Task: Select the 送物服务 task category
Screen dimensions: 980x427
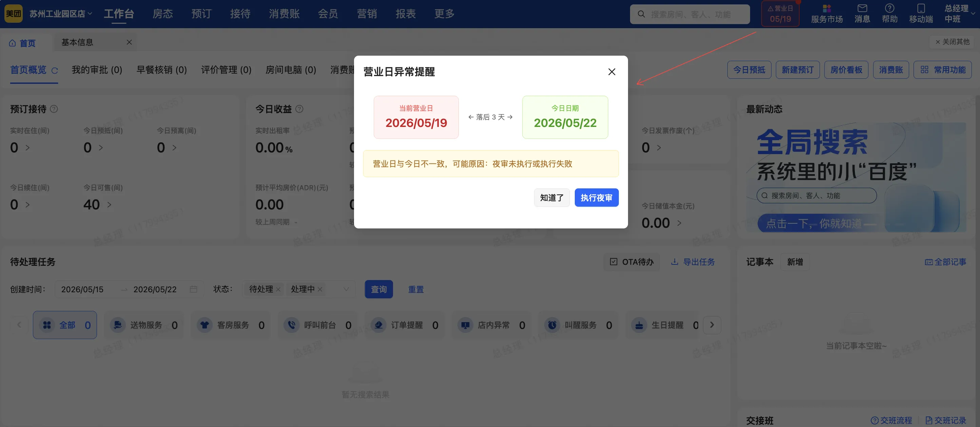Action: 143,325
